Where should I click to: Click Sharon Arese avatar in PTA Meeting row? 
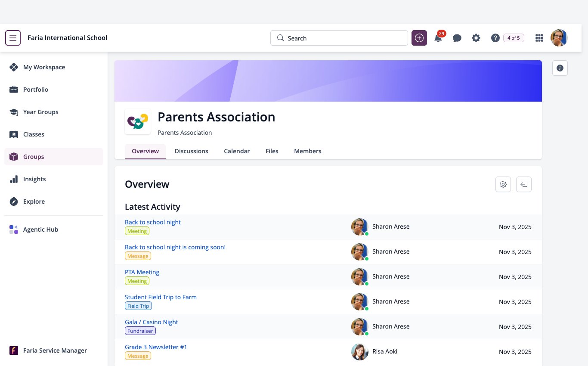pos(360,277)
